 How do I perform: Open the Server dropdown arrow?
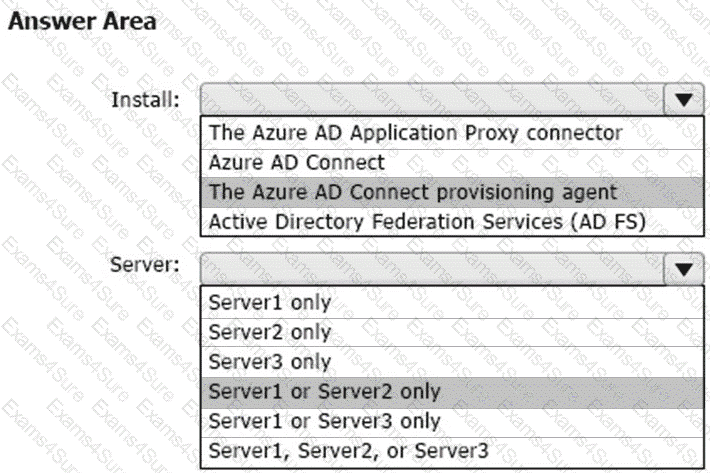[683, 269]
